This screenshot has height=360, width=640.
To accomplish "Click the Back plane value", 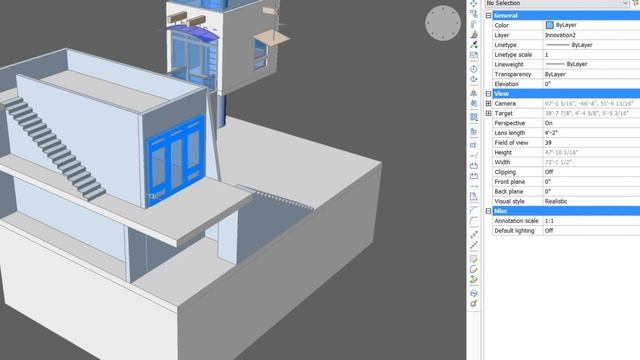I will [591, 191].
